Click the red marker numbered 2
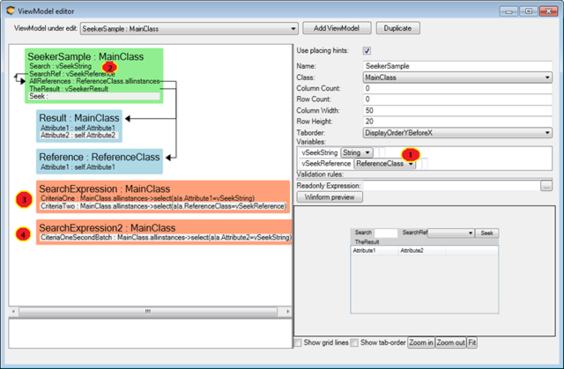Screen dimensions: 564x369 [110, 67]
